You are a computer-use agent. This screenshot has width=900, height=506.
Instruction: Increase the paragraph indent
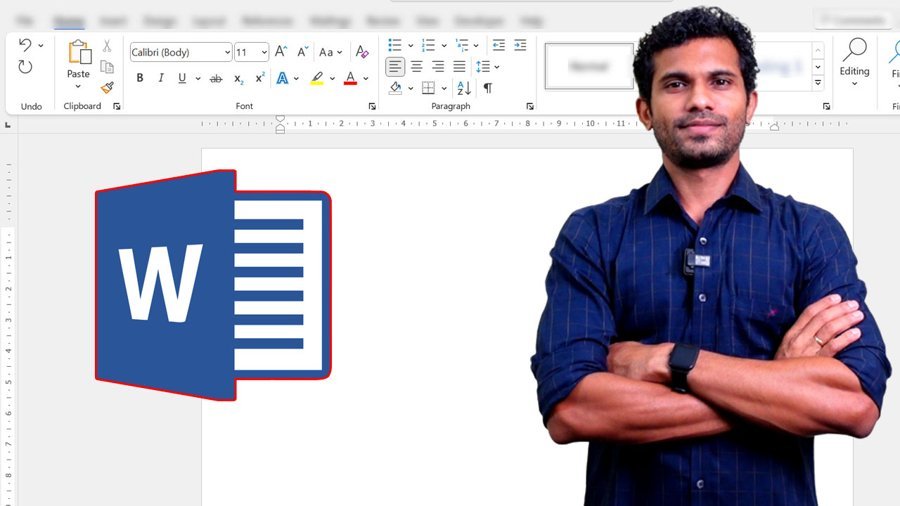pyautogui.click(x=521, y=45)
